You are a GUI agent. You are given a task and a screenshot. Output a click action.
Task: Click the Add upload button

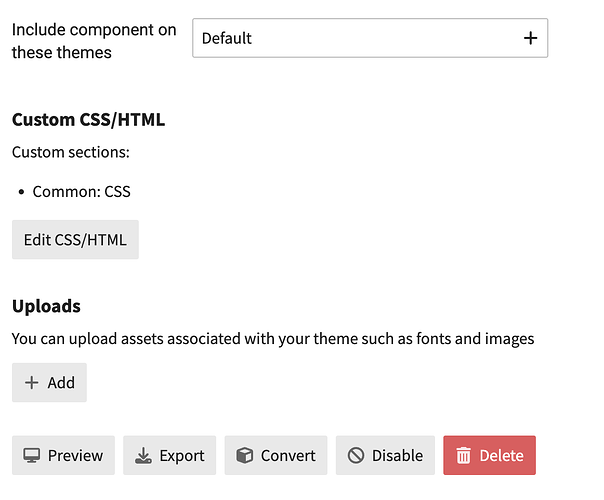tap(49, 383)
